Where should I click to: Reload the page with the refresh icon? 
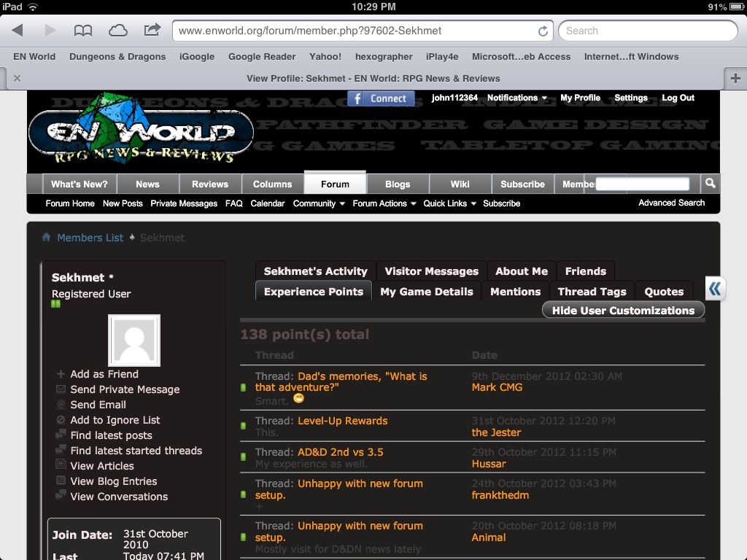click(543, 31)
